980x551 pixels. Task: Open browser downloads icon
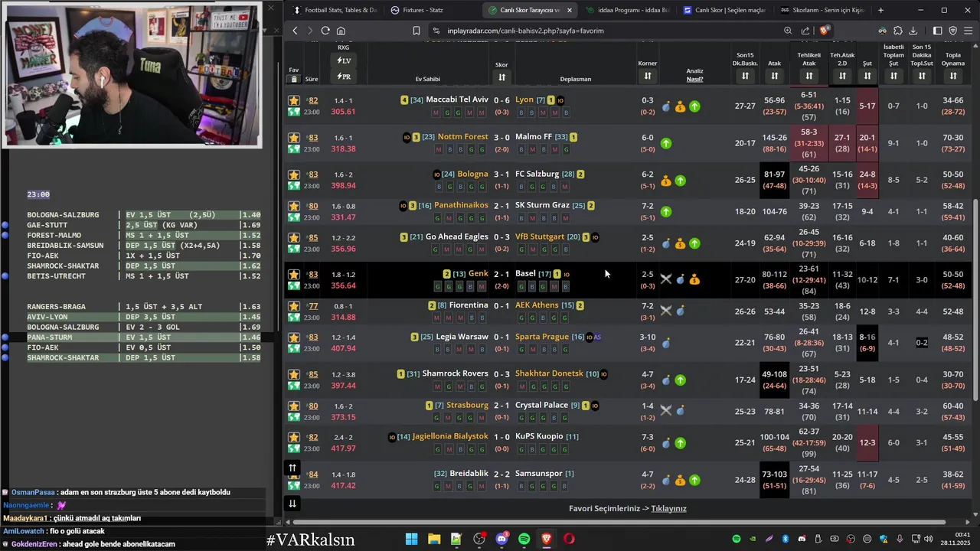(913, 31)
